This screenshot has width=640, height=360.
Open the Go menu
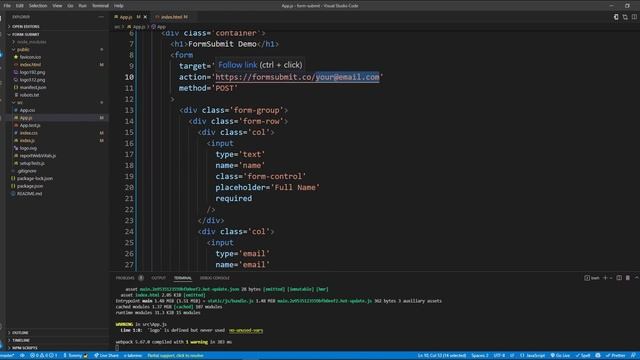coord(70,6)
